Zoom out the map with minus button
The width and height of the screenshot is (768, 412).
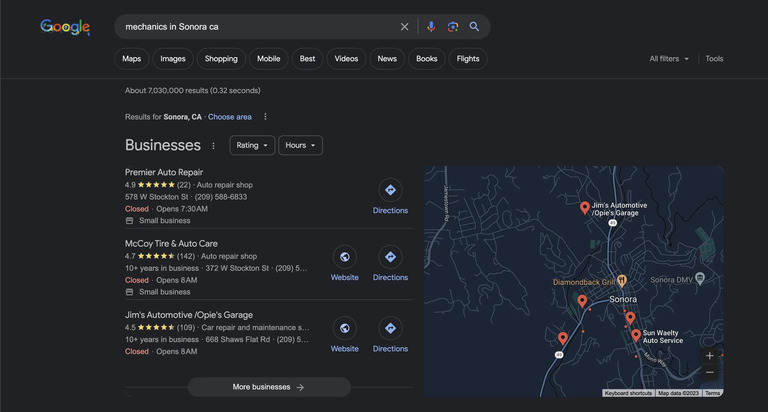point(709,373)
